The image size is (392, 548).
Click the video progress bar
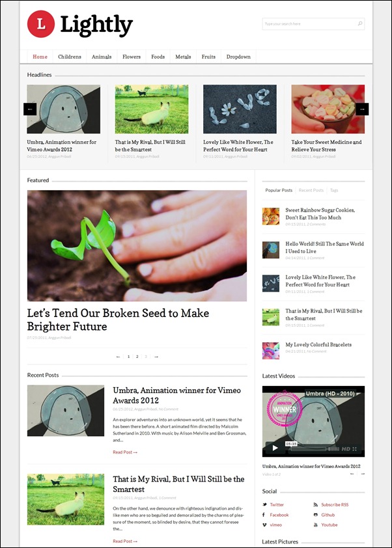(309, 448)
